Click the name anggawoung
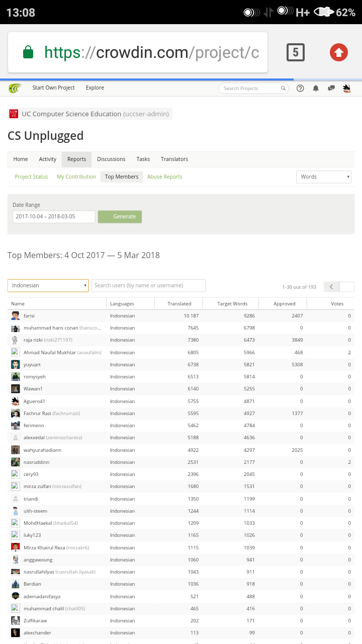The height and width of the screenshot is (644, 362). pos(38,559)
